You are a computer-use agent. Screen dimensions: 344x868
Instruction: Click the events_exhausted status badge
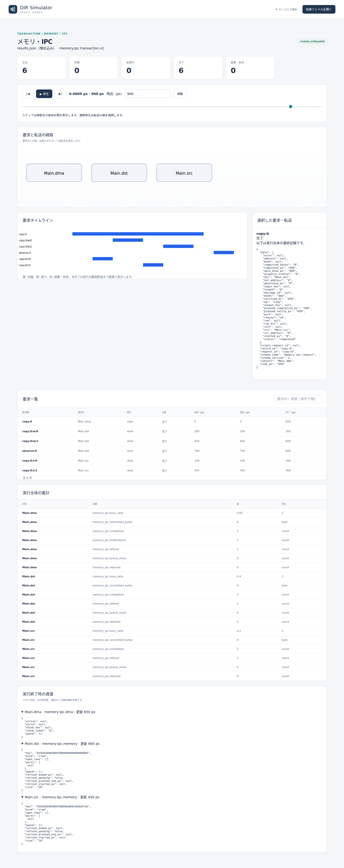312,42
